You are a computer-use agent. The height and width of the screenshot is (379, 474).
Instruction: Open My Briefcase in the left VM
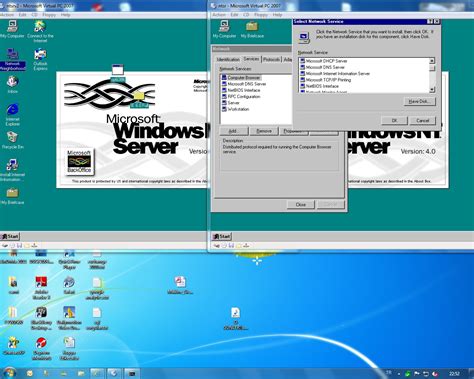12,196
